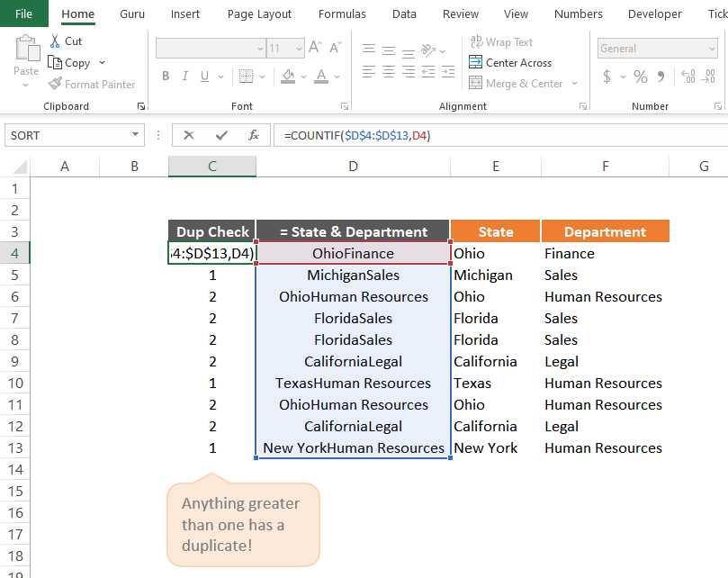Click the Fill Color bucket icon

pyautogui.click(x=288, y=77)
